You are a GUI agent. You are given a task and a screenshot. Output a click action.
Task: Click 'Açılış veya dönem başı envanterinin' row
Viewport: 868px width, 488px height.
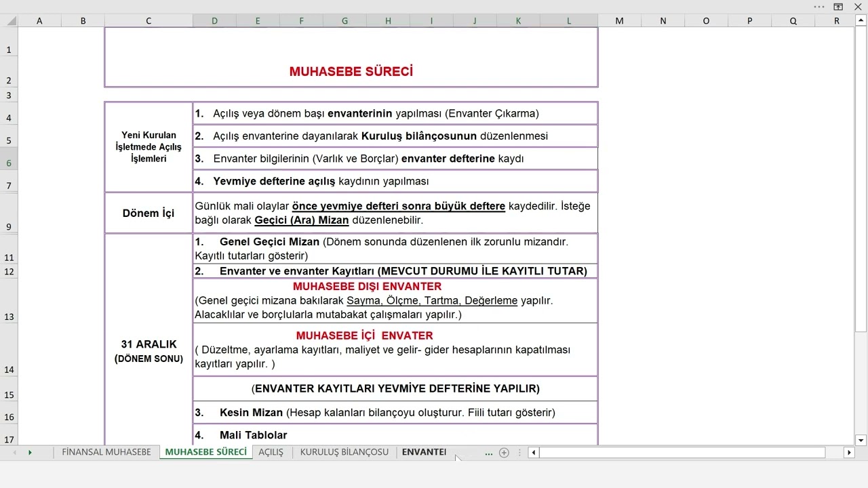pyautogui.click(x=395, y=113)
